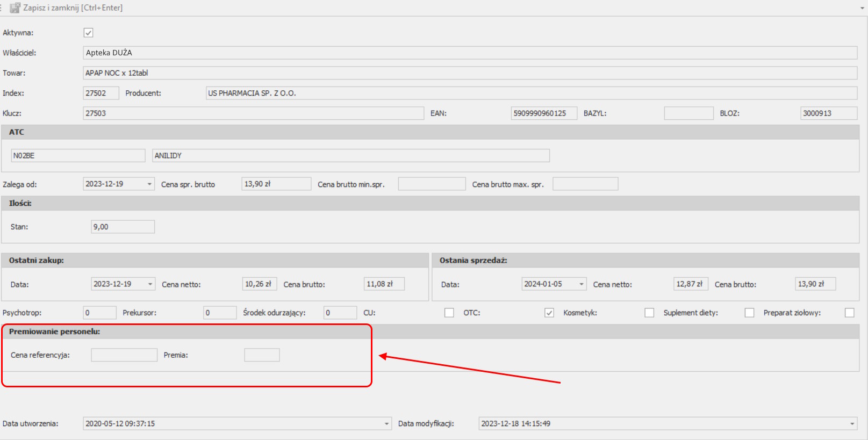Toggle the Aktywna checkbox
The image size is (868, 440).
pos(89,33)
